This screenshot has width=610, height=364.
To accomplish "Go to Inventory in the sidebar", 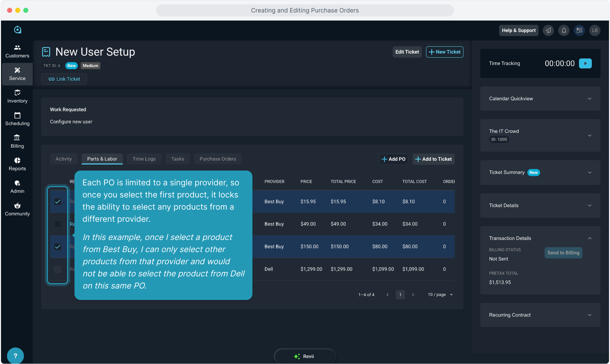I will click(17, 96).
